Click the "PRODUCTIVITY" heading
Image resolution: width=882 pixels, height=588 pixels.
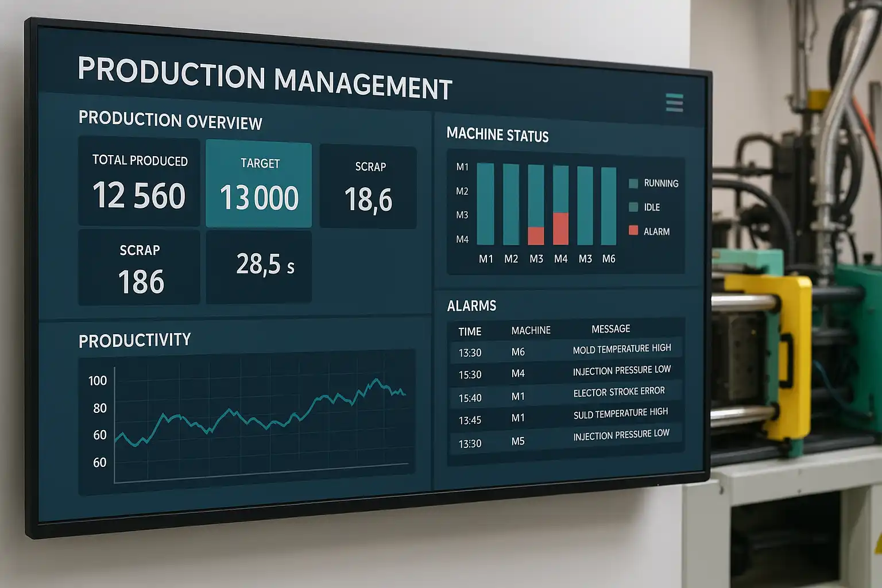click(x=135, y=341)
